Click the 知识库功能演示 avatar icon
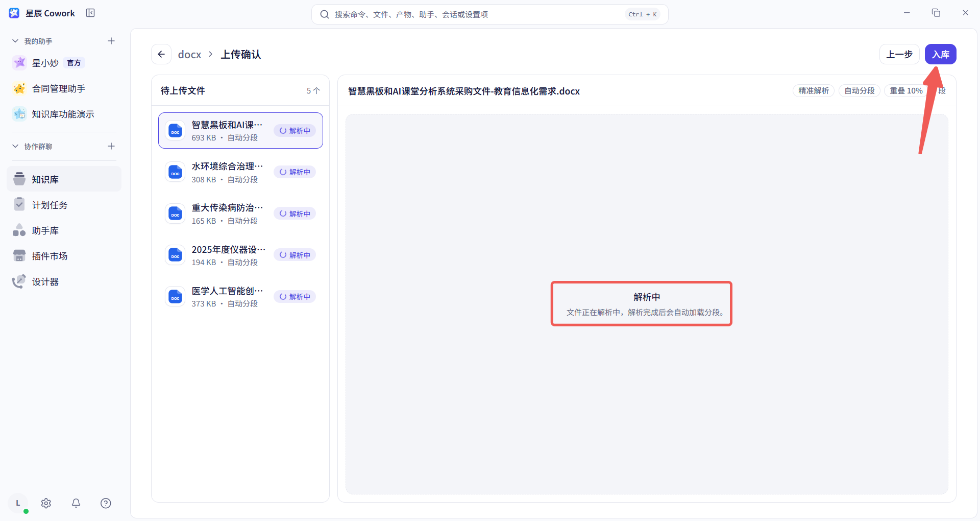 [19, 114]
